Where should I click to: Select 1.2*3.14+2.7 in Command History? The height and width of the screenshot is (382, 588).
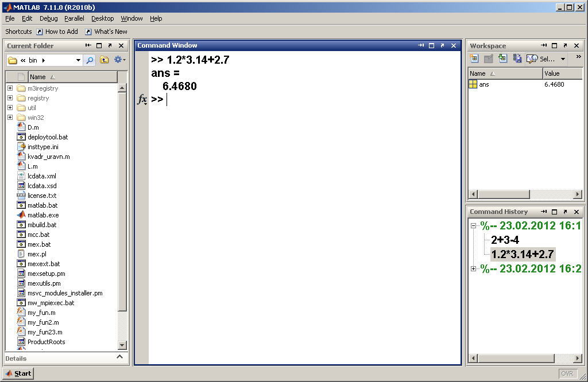(523, 254)
